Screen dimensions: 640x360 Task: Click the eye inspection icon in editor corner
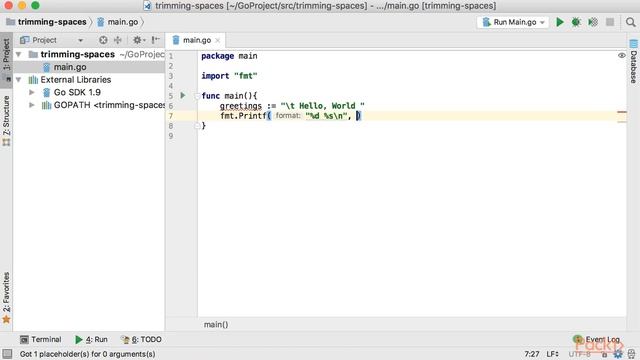tap(621, 56)
